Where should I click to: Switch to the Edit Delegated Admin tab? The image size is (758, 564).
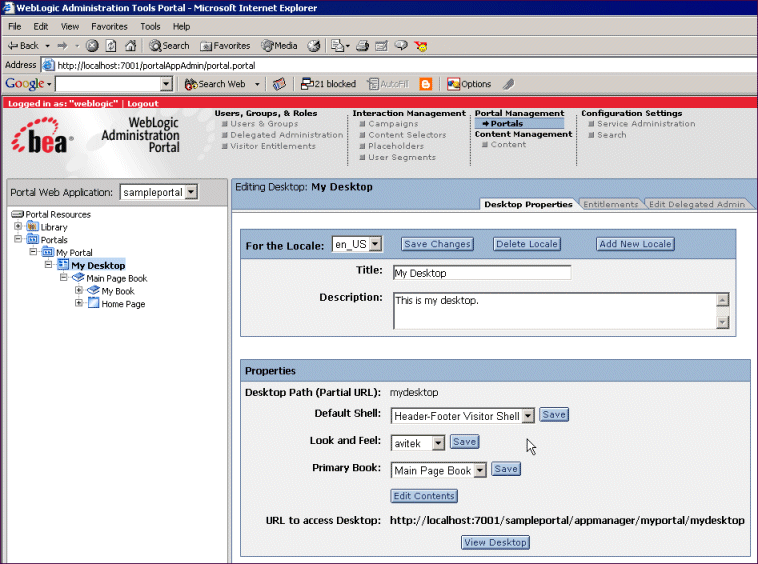tap(697, 204)
